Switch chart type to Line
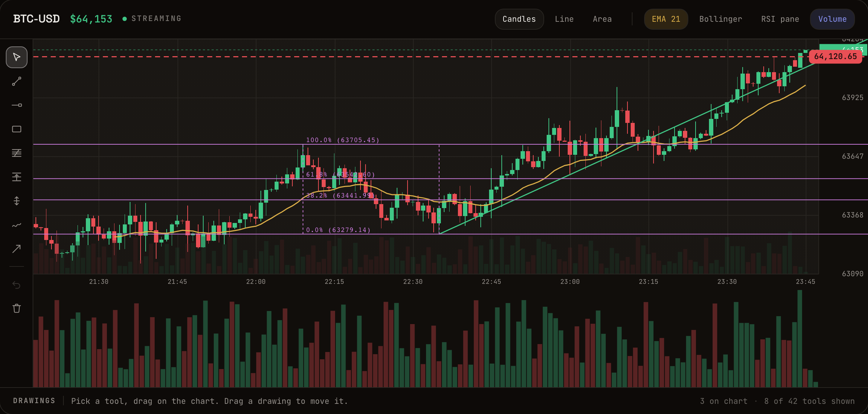The height and width of the screenshot is (414, 868). point(564,19)
